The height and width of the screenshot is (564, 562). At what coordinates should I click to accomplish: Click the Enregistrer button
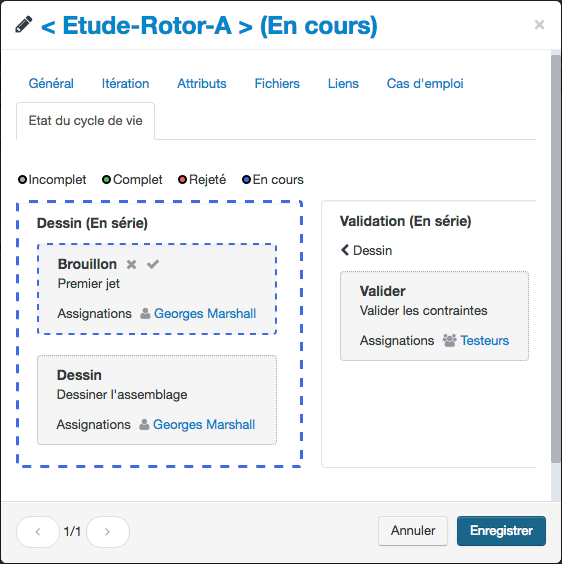(x=501, y=531)
